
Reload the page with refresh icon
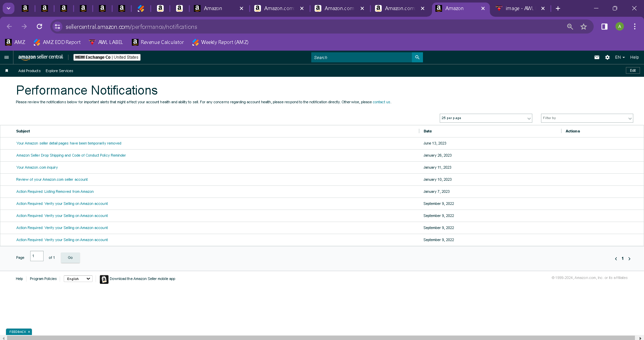[40, 26]
